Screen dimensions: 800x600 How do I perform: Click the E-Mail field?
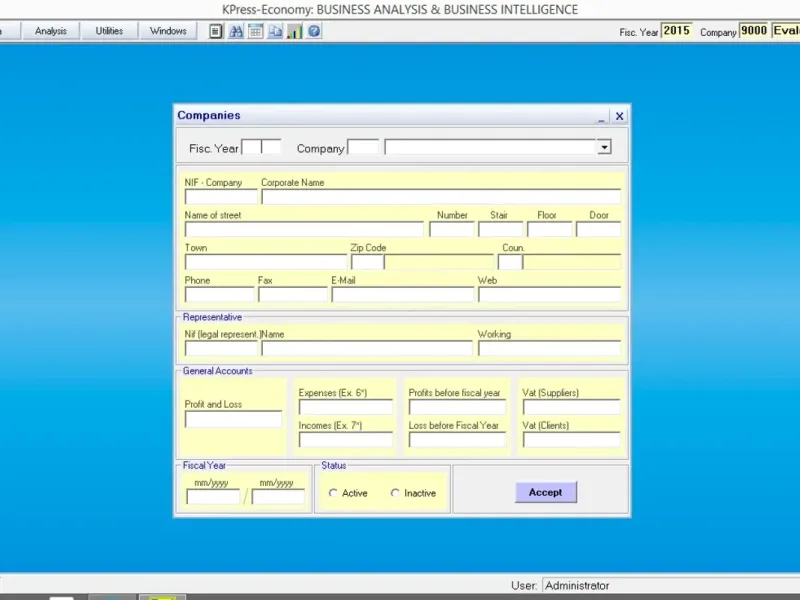(x=403, y=295)
